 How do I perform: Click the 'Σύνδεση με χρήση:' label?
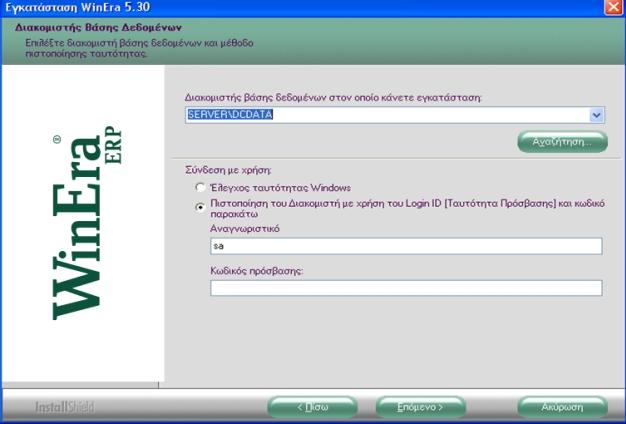click(228, 170)
